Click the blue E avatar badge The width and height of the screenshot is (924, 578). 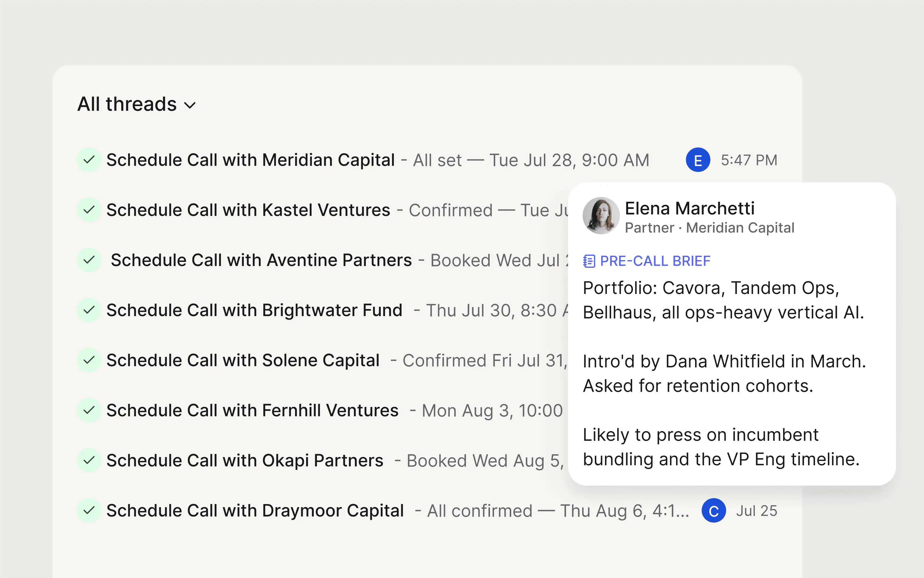click(698, 160)
